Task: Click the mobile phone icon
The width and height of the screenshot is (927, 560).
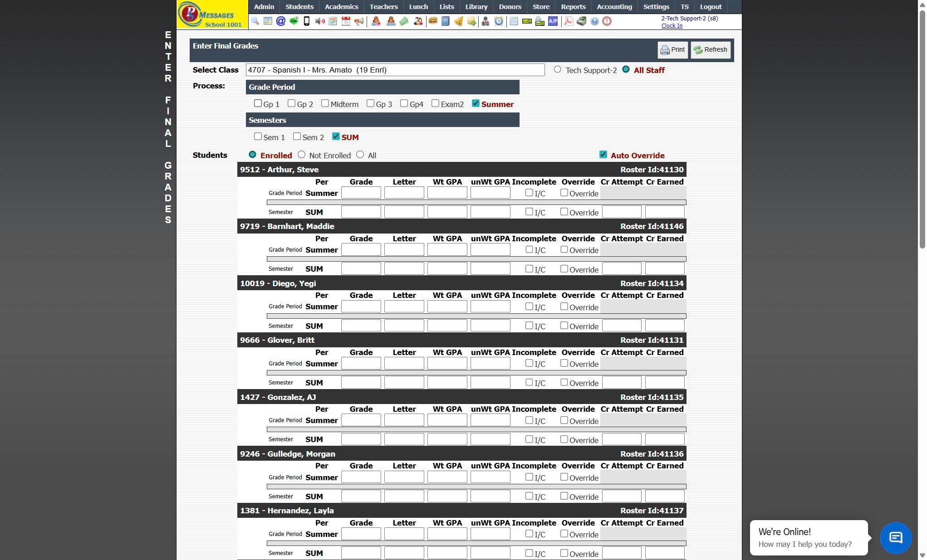Action: pos(307,21)
